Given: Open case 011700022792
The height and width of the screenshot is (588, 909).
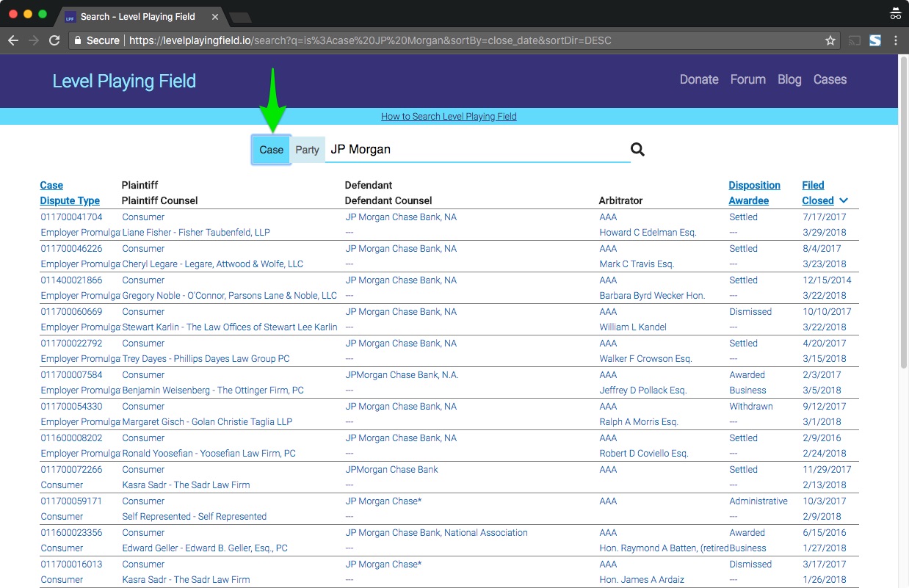Looking at the screenshot, I should point(72,344).
